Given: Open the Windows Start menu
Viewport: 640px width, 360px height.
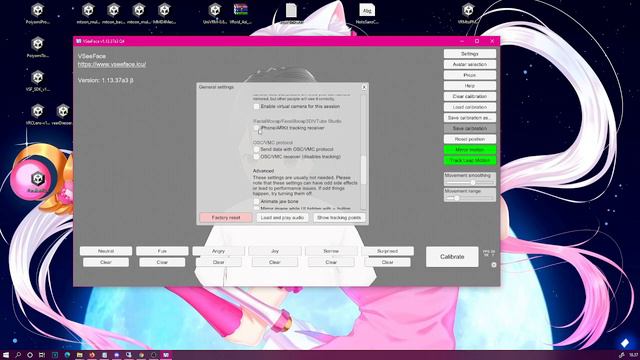Looking at the screenshot, I should (6, 355).
